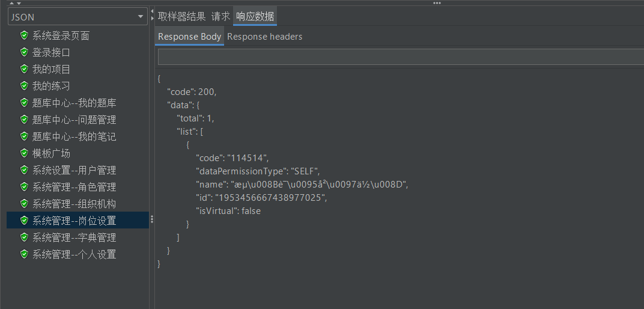Click the "dataPermissionType": "SELF" line

coord(258,171)
